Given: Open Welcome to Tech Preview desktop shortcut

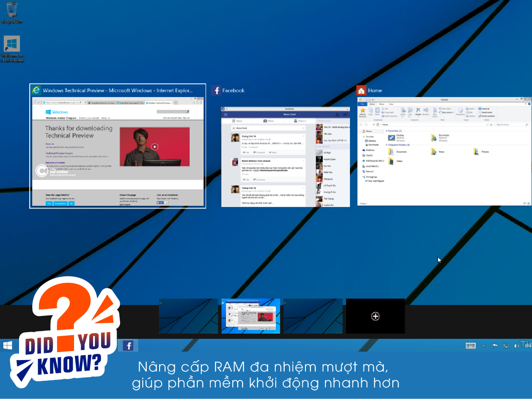Looking at the screenshot, I should (x=12, y=49).
